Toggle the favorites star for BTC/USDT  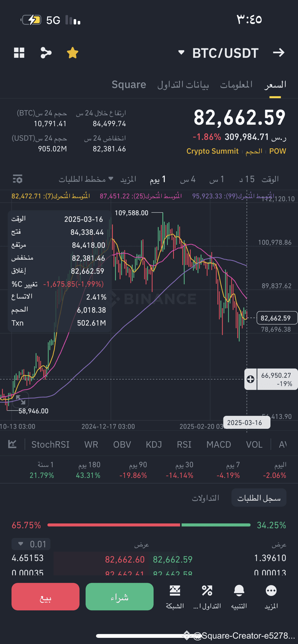point(72,52)
